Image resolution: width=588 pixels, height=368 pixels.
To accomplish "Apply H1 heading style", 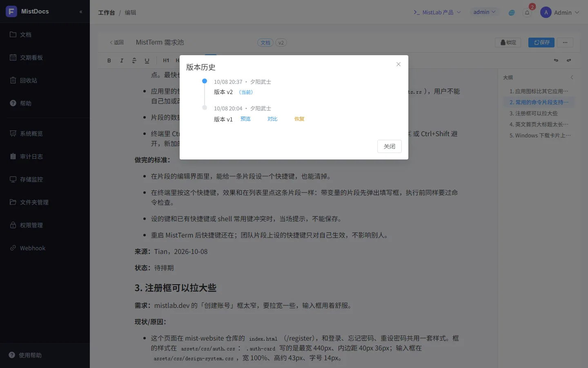I will click(x=166, y=61).
